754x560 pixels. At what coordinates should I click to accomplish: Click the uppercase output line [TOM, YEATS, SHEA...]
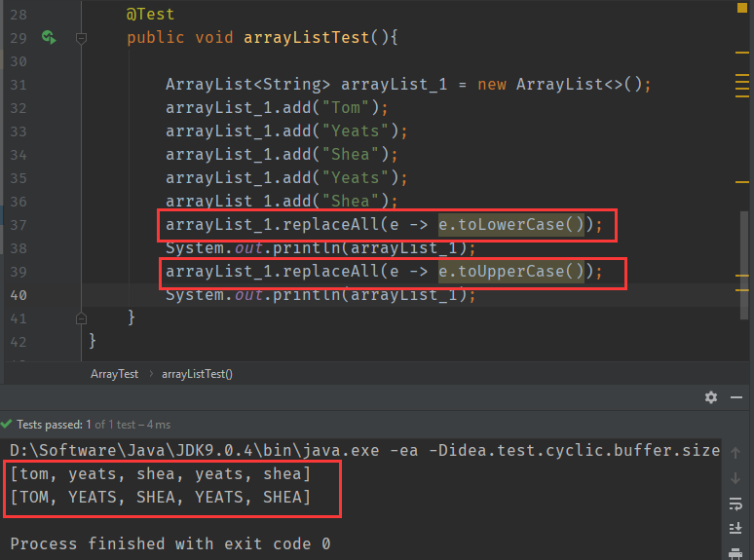coord(160,497)
